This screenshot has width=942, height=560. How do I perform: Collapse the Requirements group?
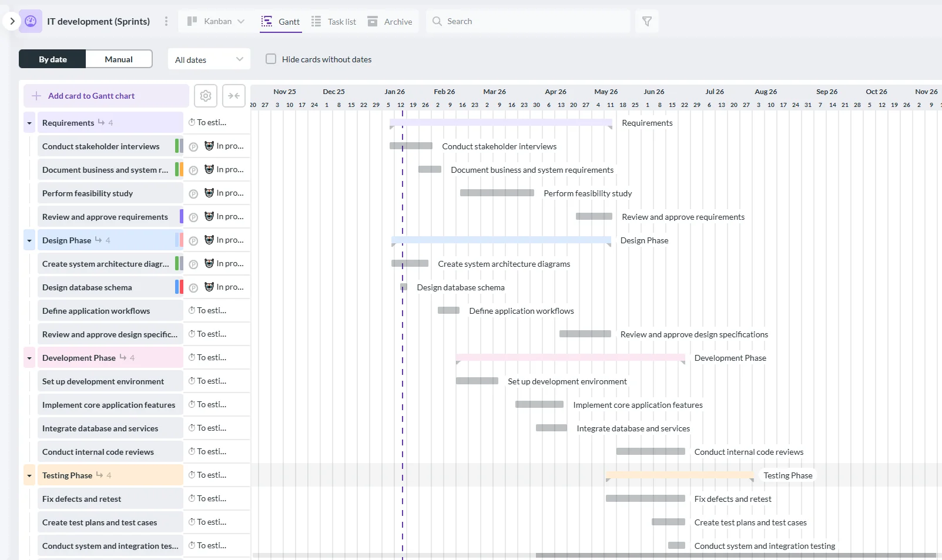point(29,122)
